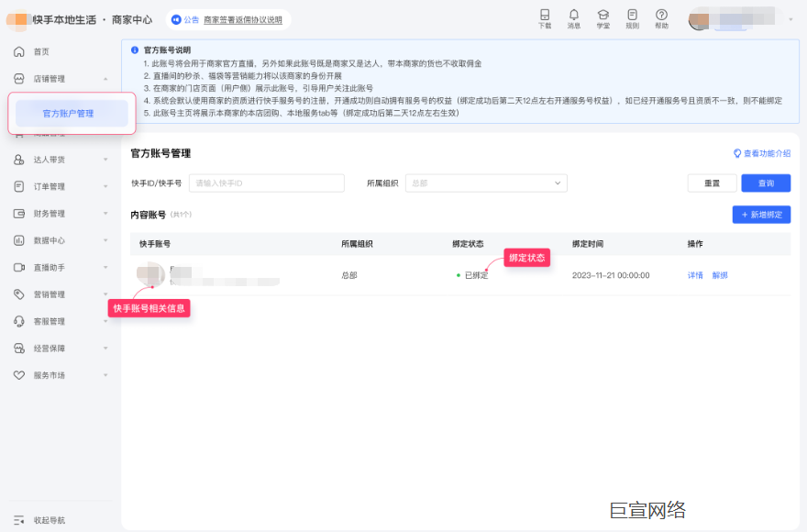Collapse the 店铺管理 menu chevron
Image resolution: width=807 pixels, height=532 pixels.
coord(105,79)
